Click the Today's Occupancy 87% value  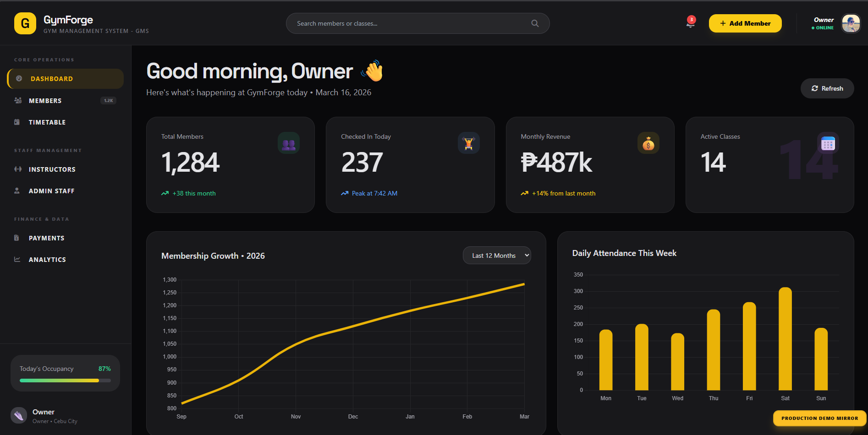tap(104, 369)
